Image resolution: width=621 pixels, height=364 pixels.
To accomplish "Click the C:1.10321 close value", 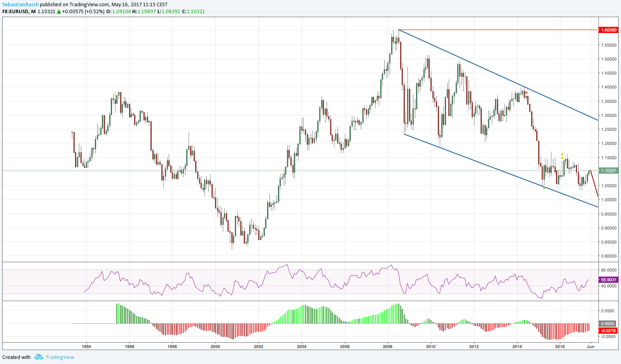I will [x=193, y=11].
